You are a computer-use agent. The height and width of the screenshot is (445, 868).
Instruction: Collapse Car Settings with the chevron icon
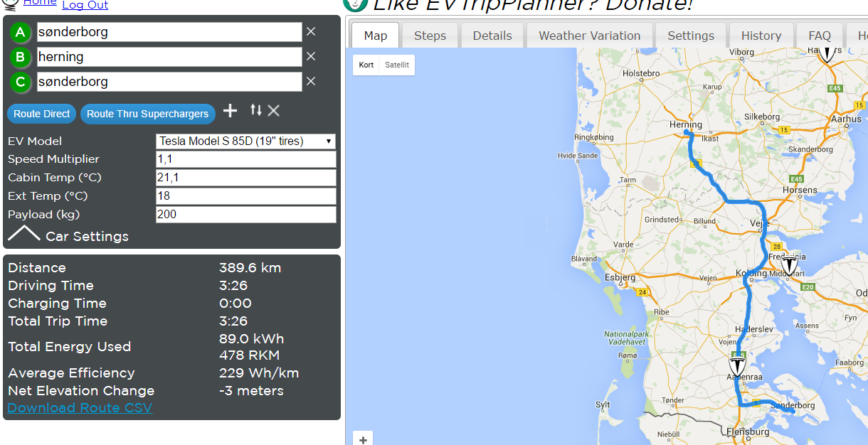pos(24,234)
